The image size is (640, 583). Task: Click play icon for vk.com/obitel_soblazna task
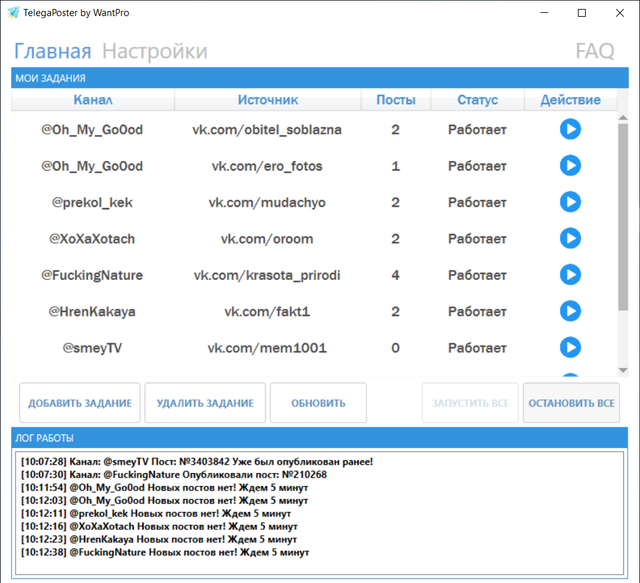pos(570,129)
